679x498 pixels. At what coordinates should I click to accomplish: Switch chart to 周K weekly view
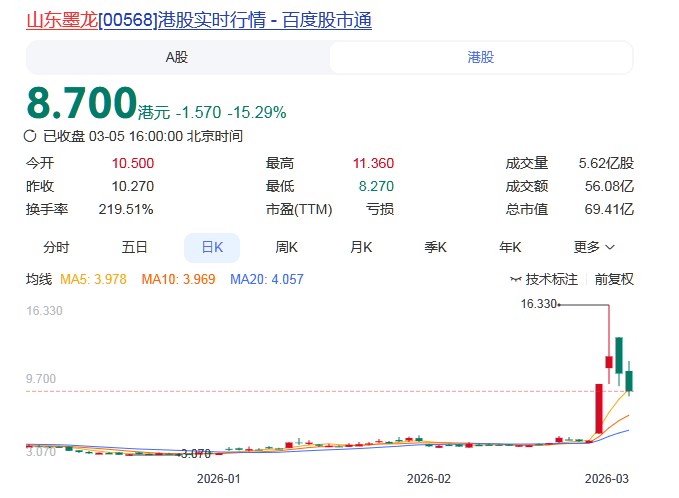pyautogui.click(x=290, y=247)
